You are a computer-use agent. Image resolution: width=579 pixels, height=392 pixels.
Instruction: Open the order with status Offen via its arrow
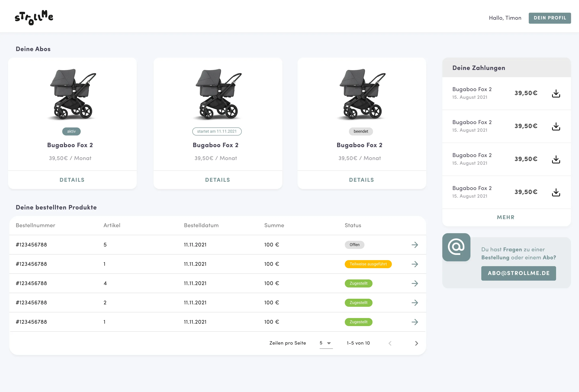(x=415, y=245)
